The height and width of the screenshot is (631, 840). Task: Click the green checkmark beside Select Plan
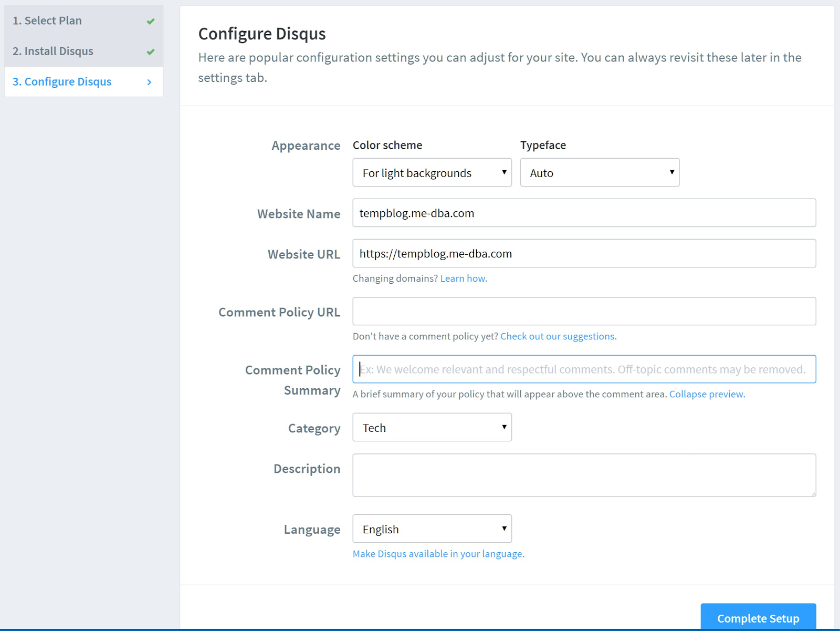pyautogui.click(x=151, y=22)
